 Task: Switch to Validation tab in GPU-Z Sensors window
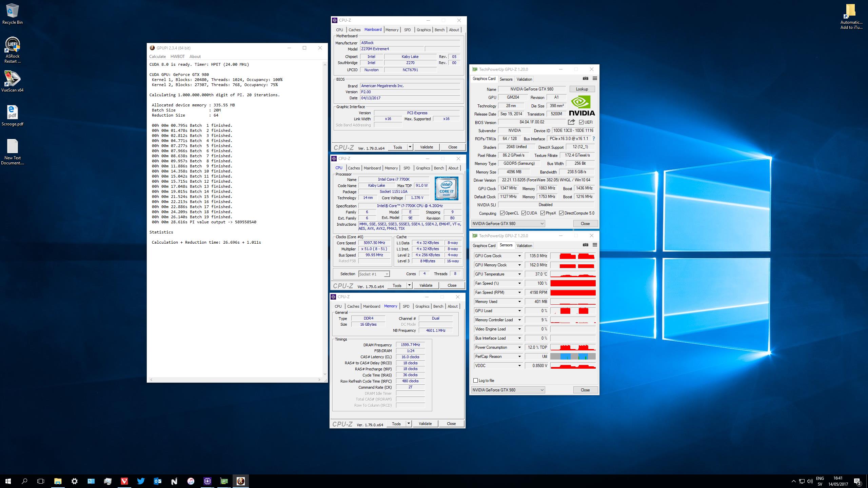point(524,245)
